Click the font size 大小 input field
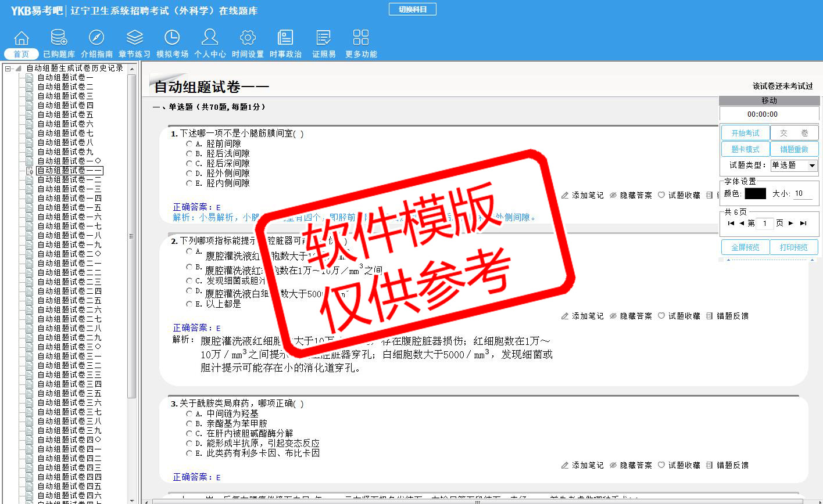This screenshot has height=504, width=823. pyautogui.click(x=802, y=193)
